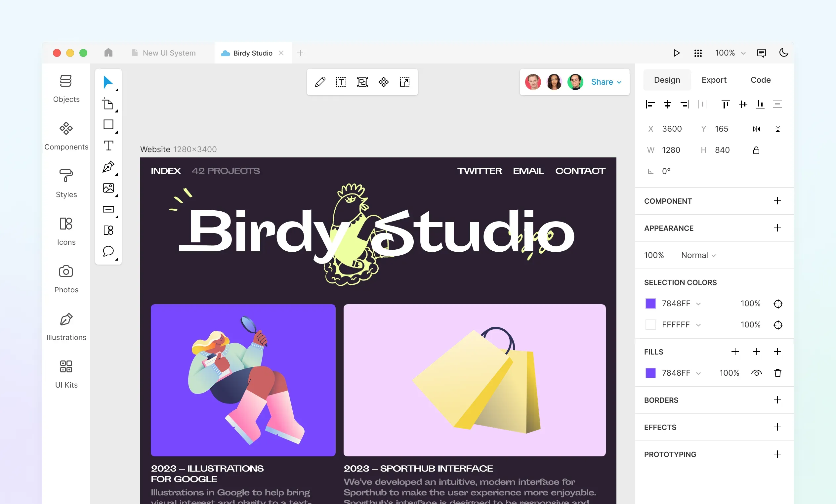Align the selection to the top edge
836x504 pixels.
click(x=726, y=104)
